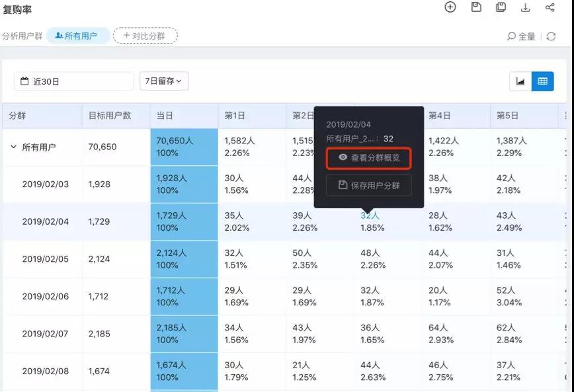Click the first save icon in header
Image resolution: width=574 pixels, height=392 pixels.
(476, 7)
